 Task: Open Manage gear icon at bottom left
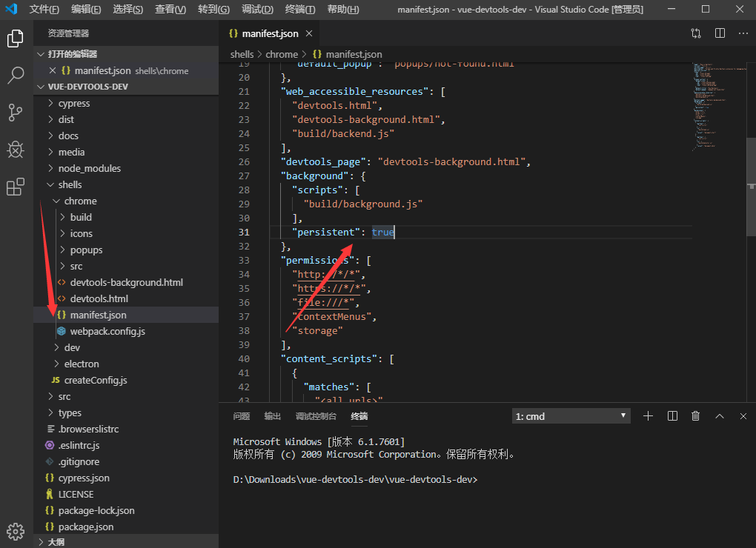coord(16,531)
